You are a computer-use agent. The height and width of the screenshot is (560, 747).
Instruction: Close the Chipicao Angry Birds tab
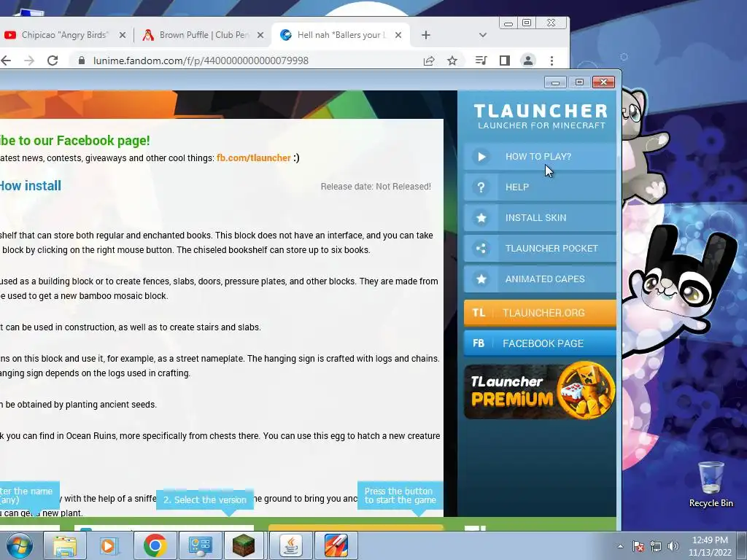point(123,35)
